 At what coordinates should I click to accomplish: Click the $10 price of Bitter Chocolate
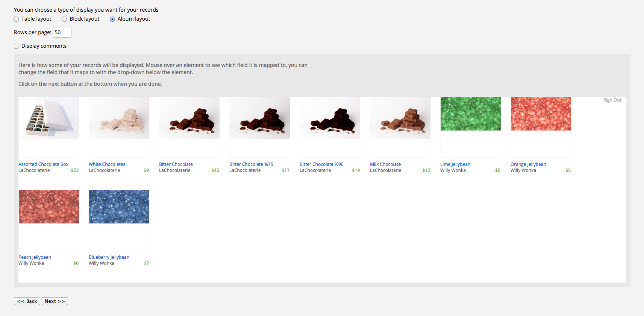[x=215, y=170]
